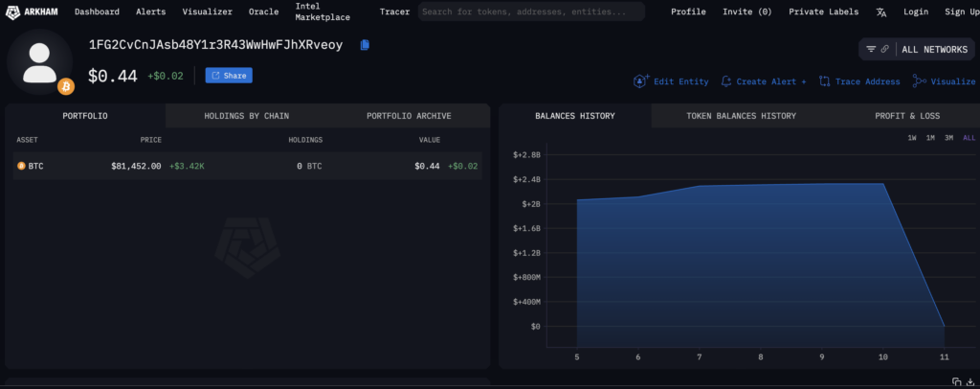980x389 pixels.
Task: Click the 0 BTC holdings value
Action: (x=309, y=167)
